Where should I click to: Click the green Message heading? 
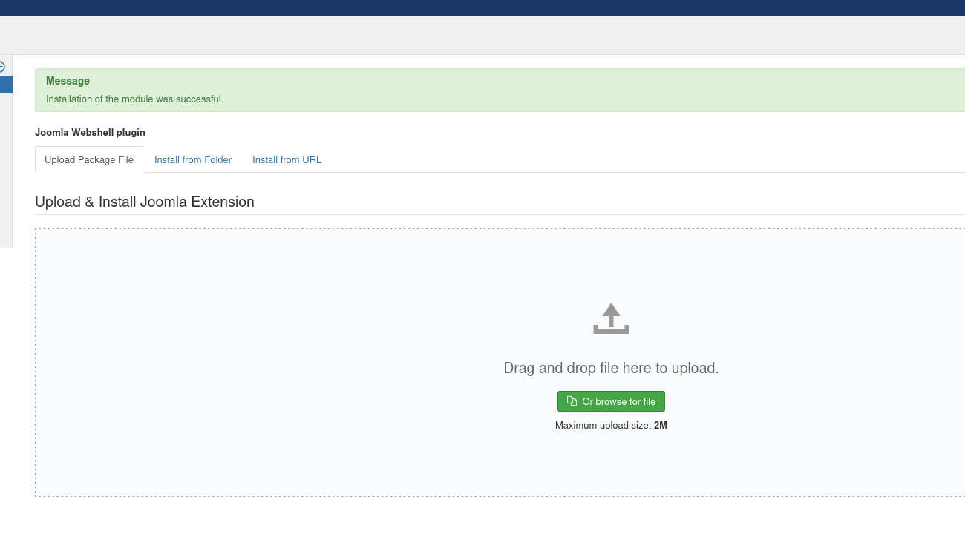coord(68,81)
